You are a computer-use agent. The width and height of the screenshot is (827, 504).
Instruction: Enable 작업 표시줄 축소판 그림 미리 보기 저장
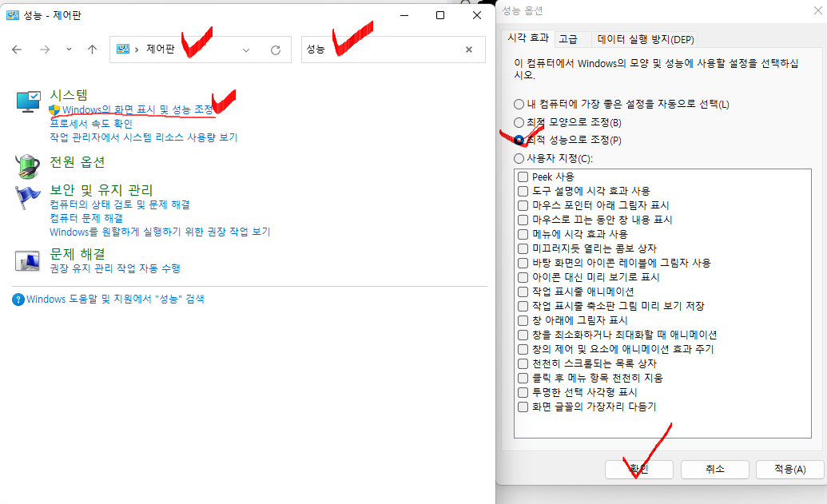coord(523,306)
